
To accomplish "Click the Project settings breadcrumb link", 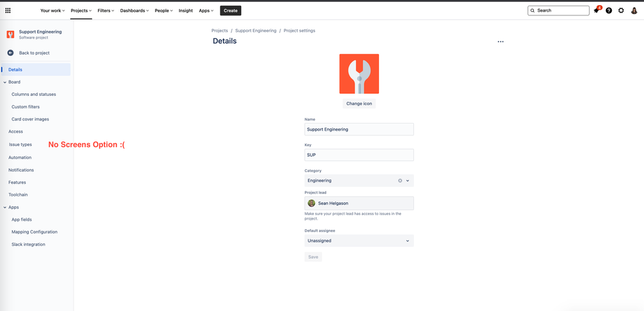I will click(x=299, y=31).
